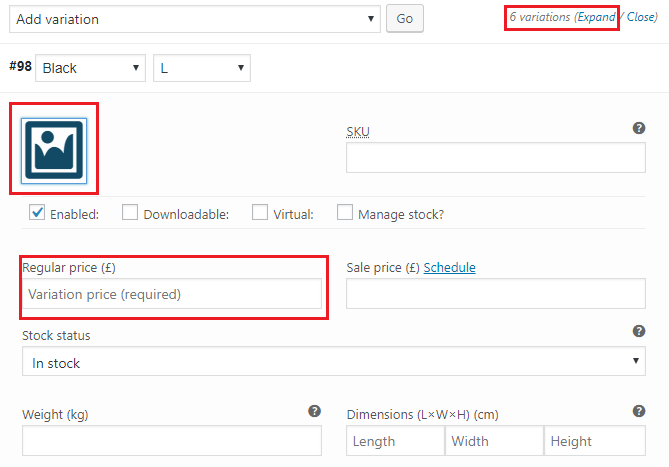669x467 pixels.
Task: Uncheck the Enabled checkbox
Action: pos(37,212)
